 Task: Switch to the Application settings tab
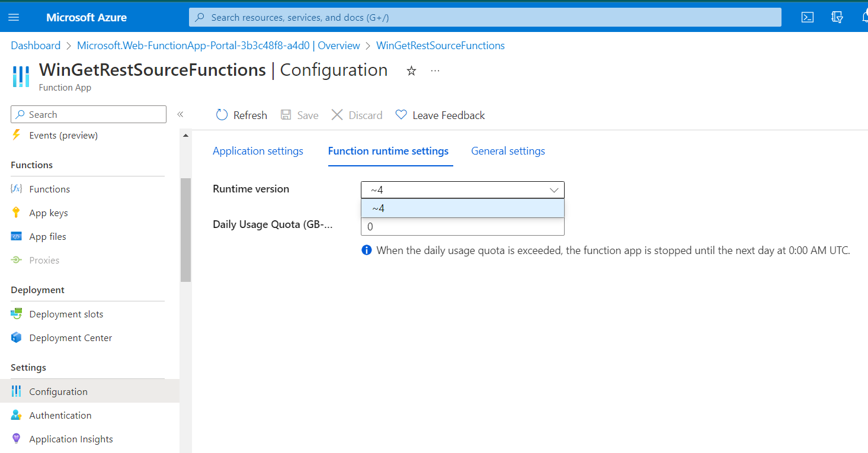[x=258, y=151]
